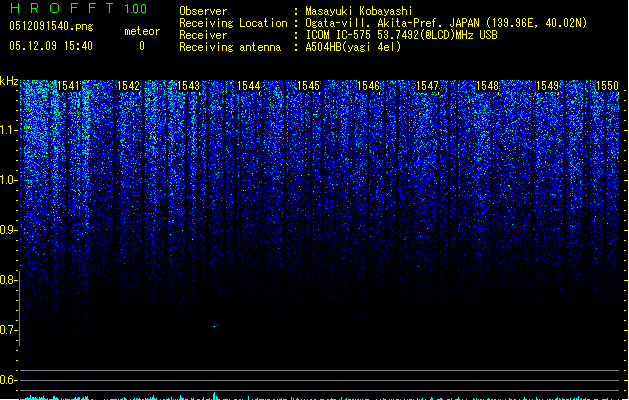
Task: Click the 0.8 kHz axis label
Action: coord(8,280)
